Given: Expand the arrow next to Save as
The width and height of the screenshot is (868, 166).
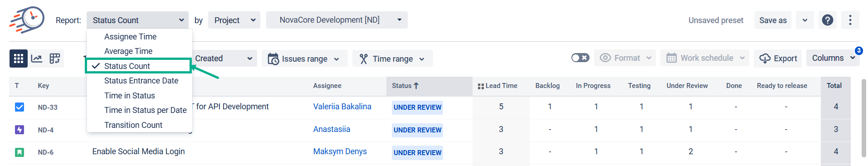Looking at the screenshot, I should (x=805, y=20).
